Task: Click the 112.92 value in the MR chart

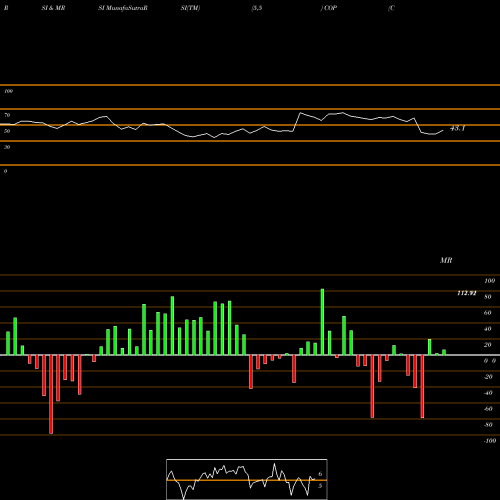Action: click(x=467, y=293)
